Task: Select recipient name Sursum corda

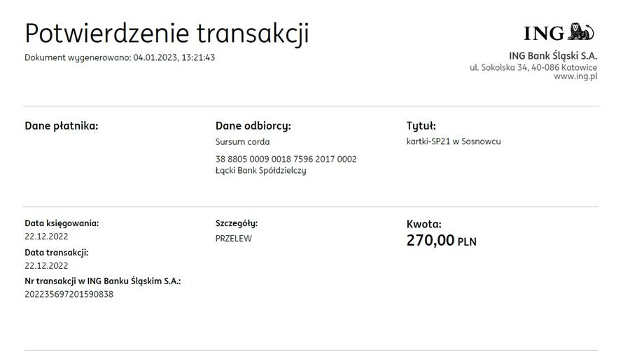Action: [x=242, y=142]
